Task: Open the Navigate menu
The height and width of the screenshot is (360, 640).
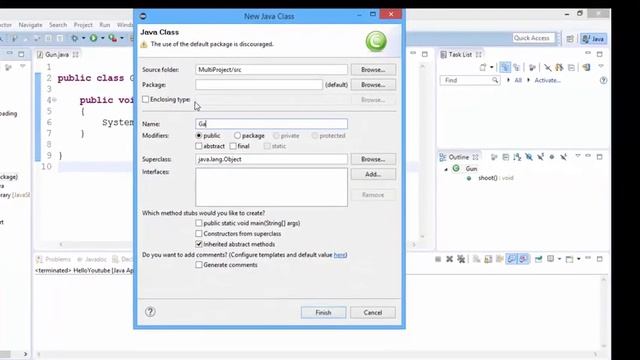Action: (x=30, y=25)
